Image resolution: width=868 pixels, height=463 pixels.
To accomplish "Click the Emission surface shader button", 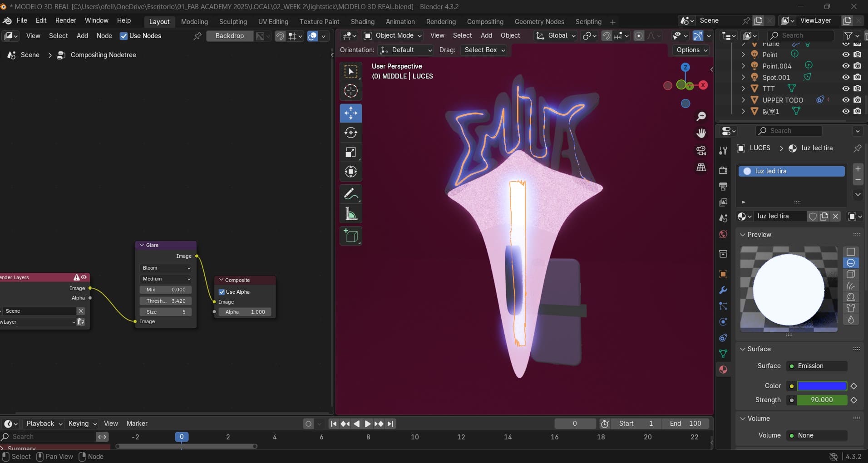I will pyautogui.click(x=817, y=366).
